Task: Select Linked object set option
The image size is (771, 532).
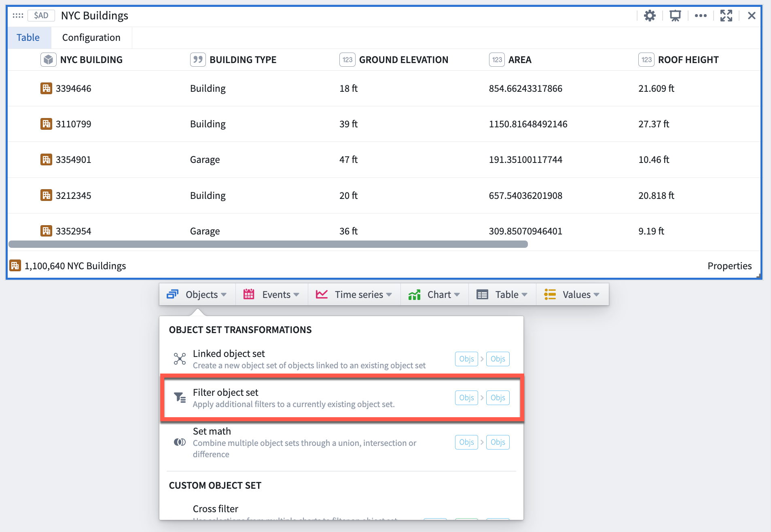Action: (x=341, y=359)
